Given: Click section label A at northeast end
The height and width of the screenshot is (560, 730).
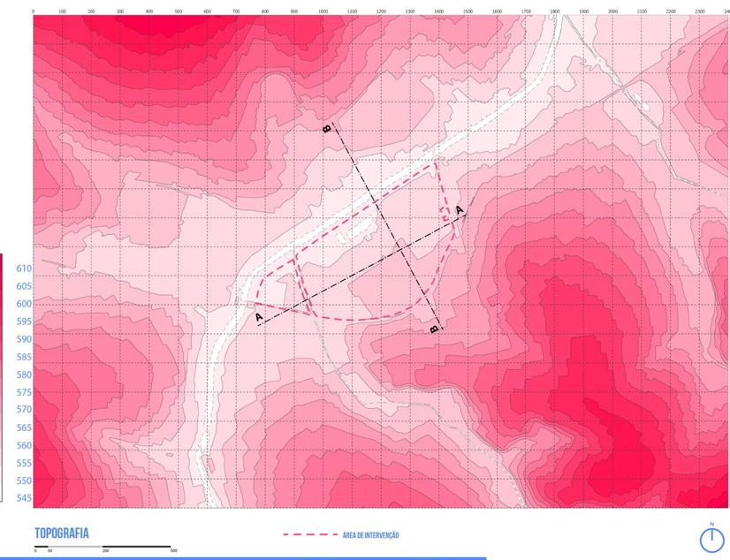Looking at the screenshot, I should click(x=460, y=209).
